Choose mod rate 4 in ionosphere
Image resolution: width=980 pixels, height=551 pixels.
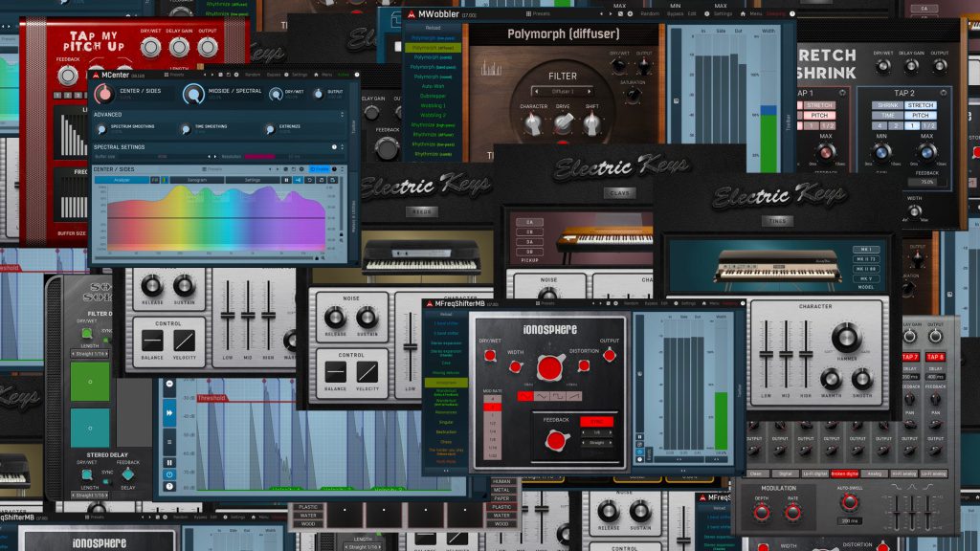pyautogui.click(x=493, y=399)
